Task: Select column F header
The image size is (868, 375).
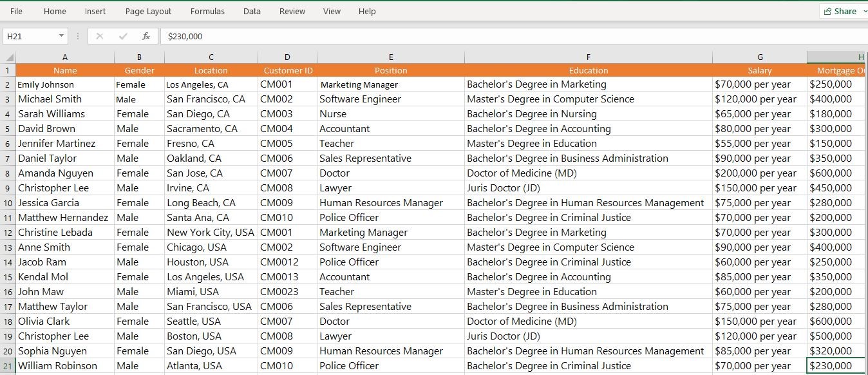Action: 588,57
